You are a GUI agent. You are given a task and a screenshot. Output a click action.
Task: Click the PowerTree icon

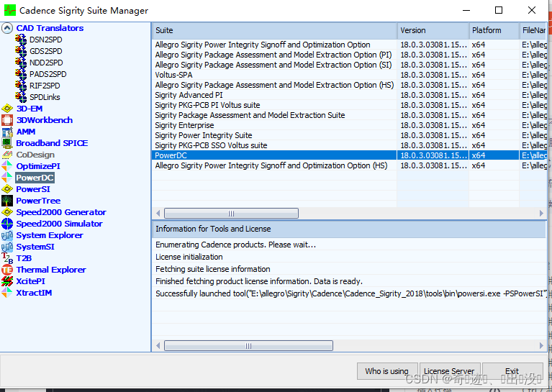tap(7, 201)
